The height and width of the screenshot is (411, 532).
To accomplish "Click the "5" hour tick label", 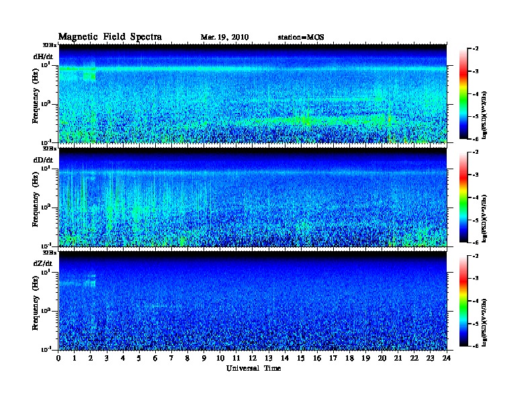I will tap(139, 359).
